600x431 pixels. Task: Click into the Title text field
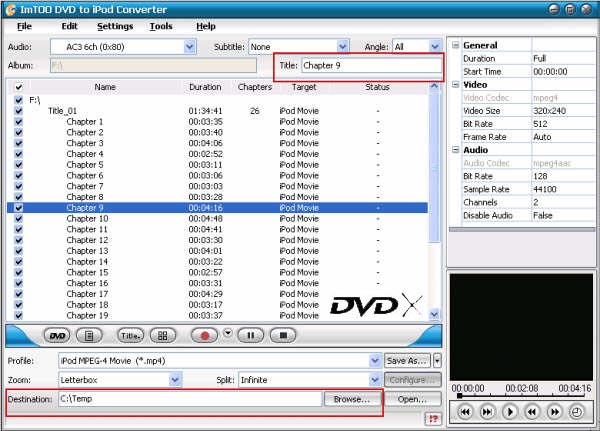371,65
